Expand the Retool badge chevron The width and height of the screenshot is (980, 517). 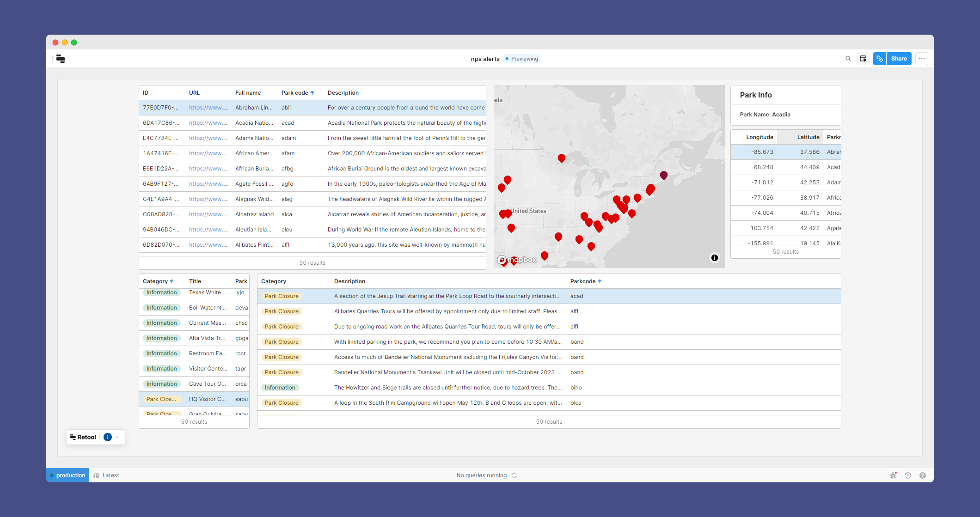[117, 437]
